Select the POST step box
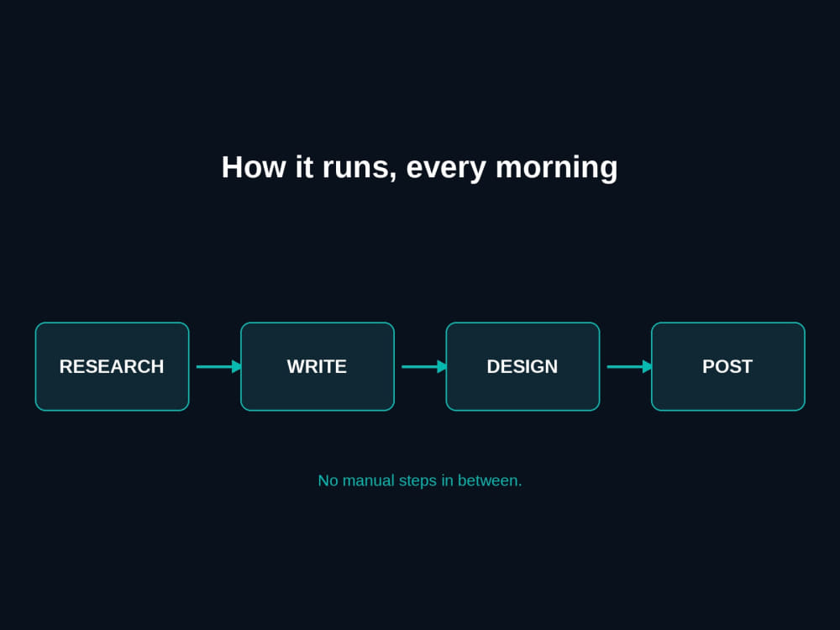 [728, 366]
